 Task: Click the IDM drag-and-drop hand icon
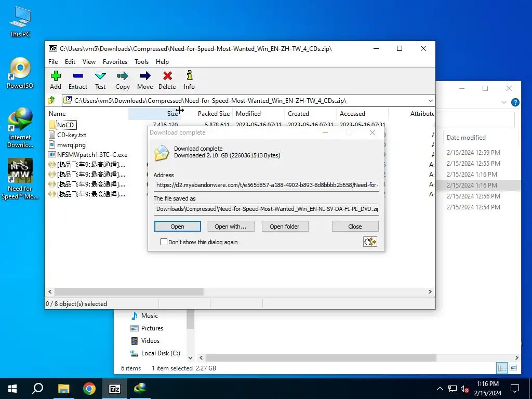pyautogui.click(x=370, y=242)
